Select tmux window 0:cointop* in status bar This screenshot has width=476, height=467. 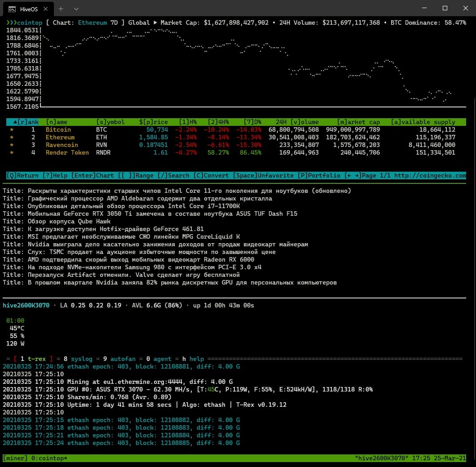point(49,458)
